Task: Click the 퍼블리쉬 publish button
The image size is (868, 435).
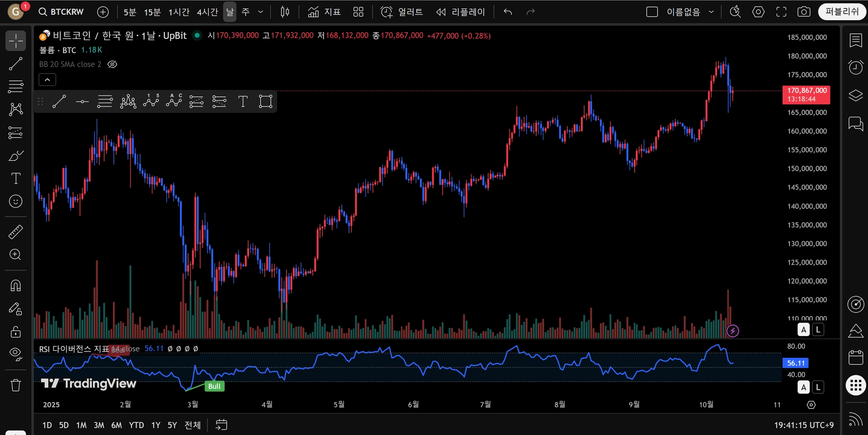Action: 842,12
